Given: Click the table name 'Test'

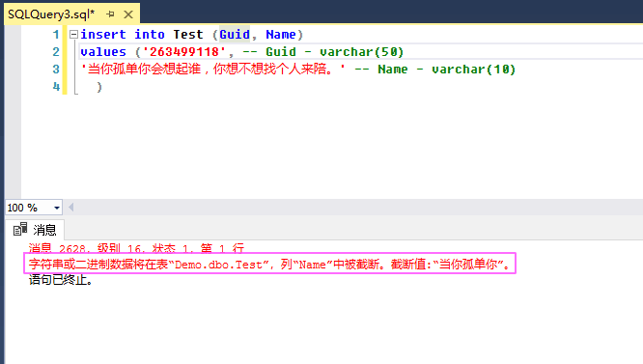Looking at the screenshot, I should click(x=188, y=35).
